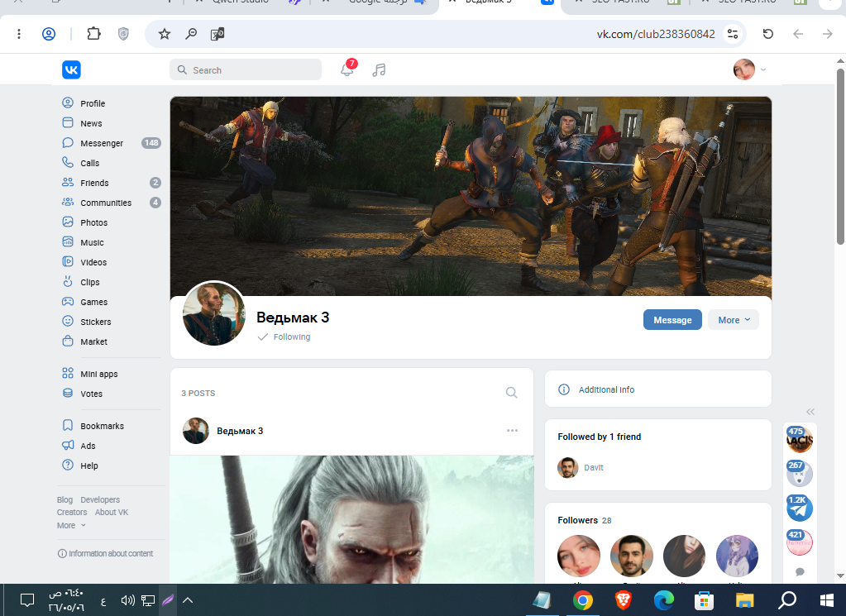The height and width of the screenshot is (616, 846).
Task: Open the community avatar photo
Action: 214,313
